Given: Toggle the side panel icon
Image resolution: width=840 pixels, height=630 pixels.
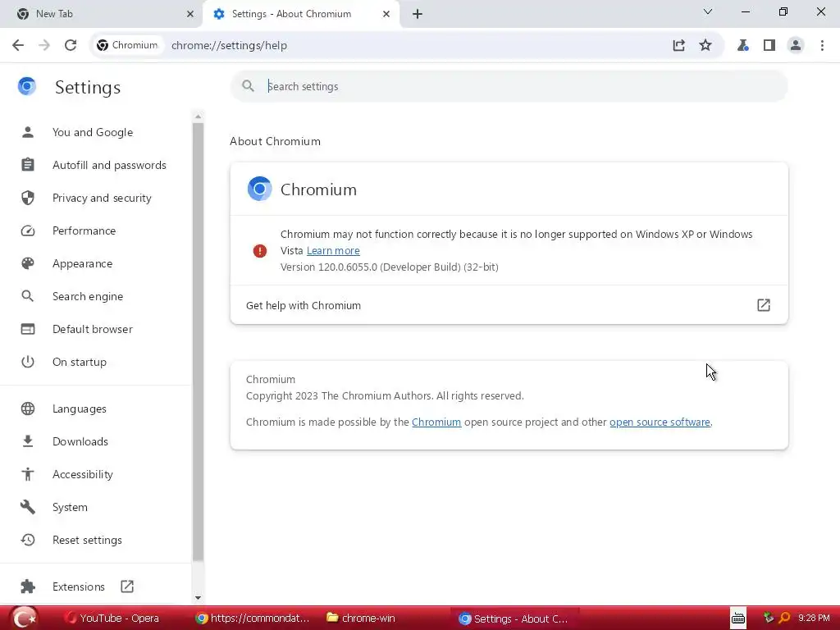Looking at the screenshot, I should [x=769, y=45].
